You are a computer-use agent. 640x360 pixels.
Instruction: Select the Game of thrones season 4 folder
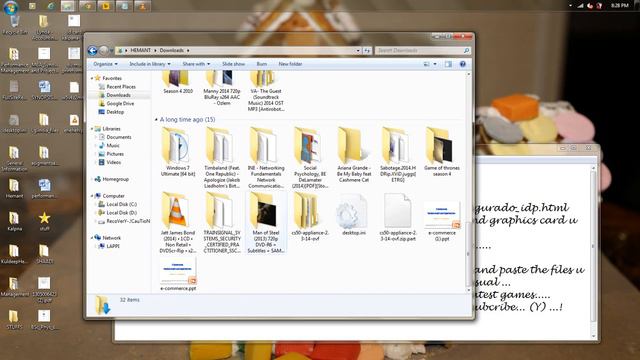(442, 152)
